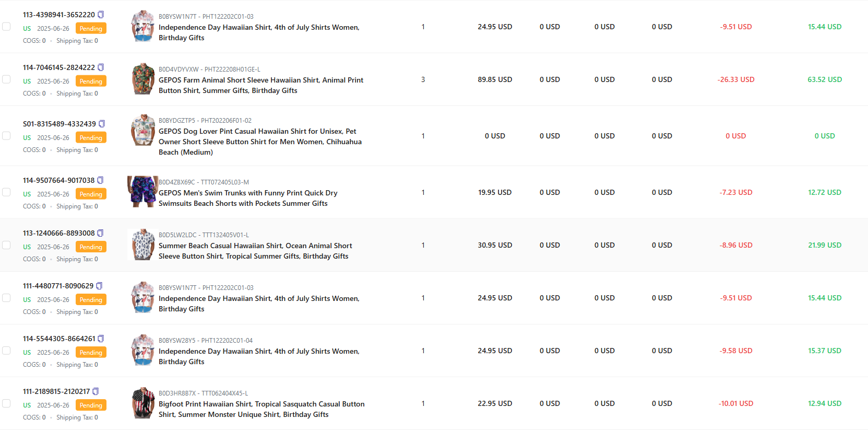The width and height of the screenshot is (868, 430).
Task: Copy order ID 113-4398941-3652220
Action: (x=101, y=15)
